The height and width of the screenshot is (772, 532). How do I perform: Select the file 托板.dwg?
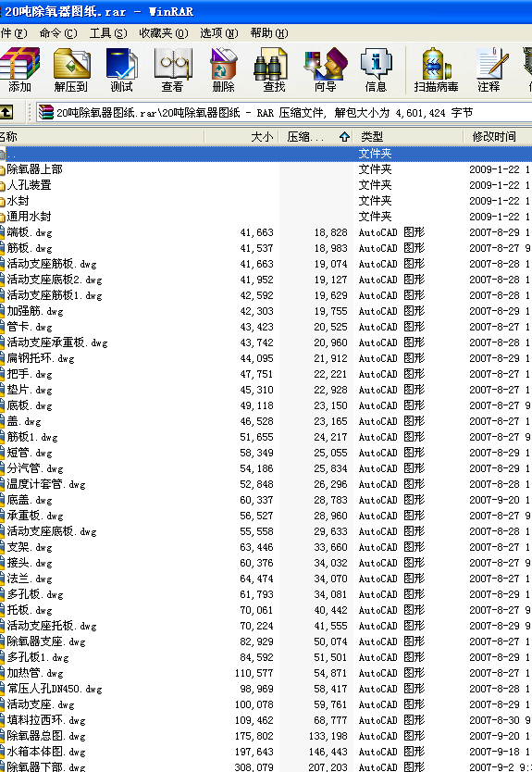30,610
